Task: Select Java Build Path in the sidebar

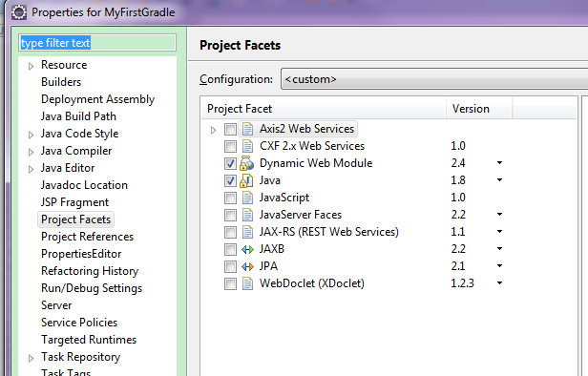Action: point(78,116)
